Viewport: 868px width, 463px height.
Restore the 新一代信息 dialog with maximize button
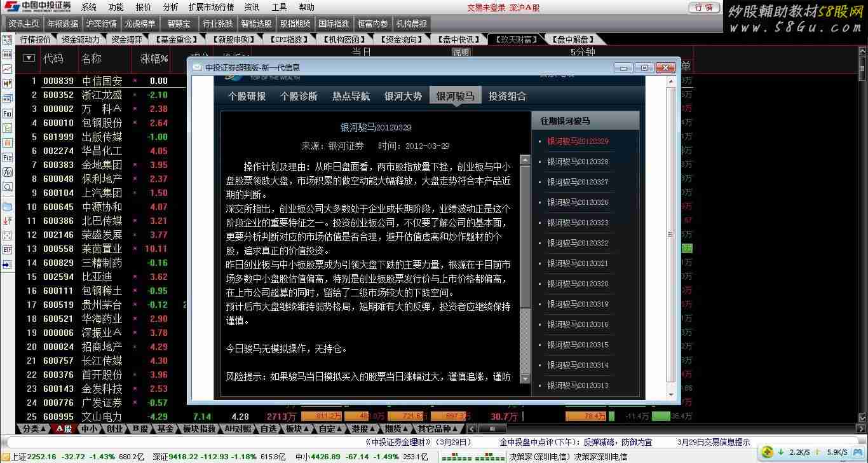pos(644,68)
